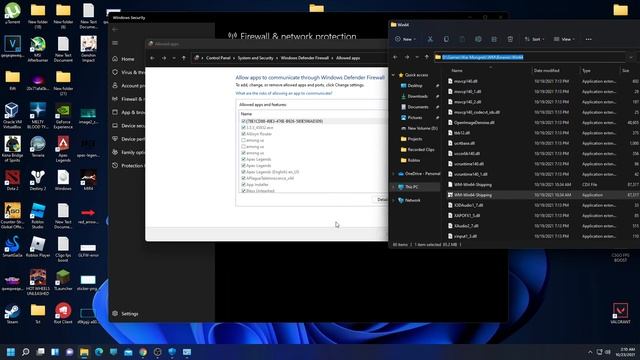Select Home in Windows Security sidebar
The height and width of the screenshot is (360, 640).
tap(127, 59)
